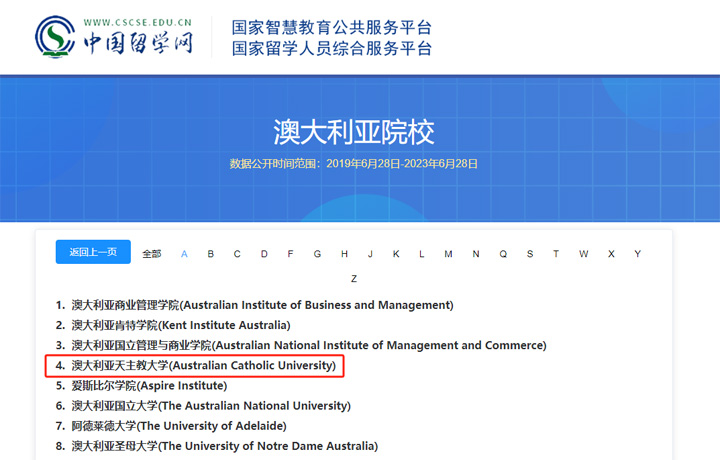The height and width of the screenshot is (460, 720).
Task: Select letter B filter
Action: coord(211,254)
